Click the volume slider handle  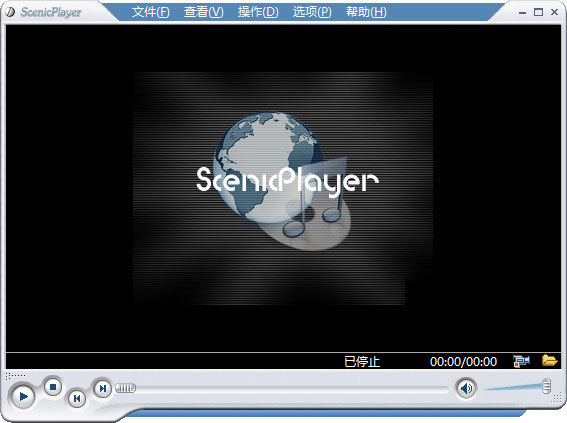point(547,386)
